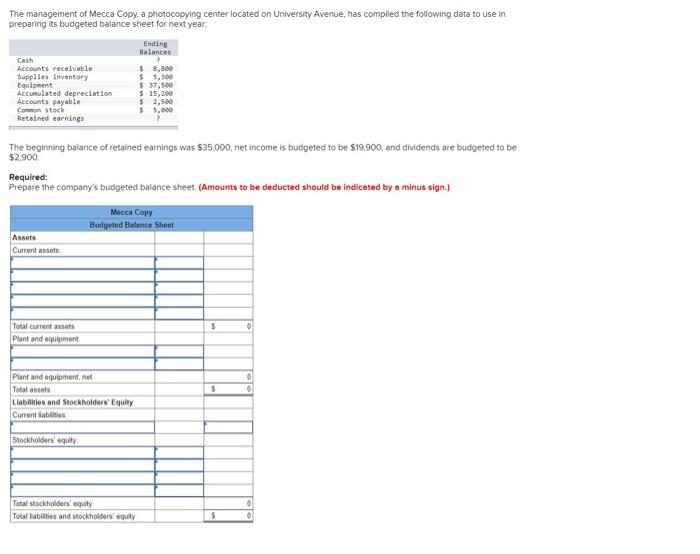Click the red minus sign instruction text
700x554 pixels.
(x=324, y=187)
